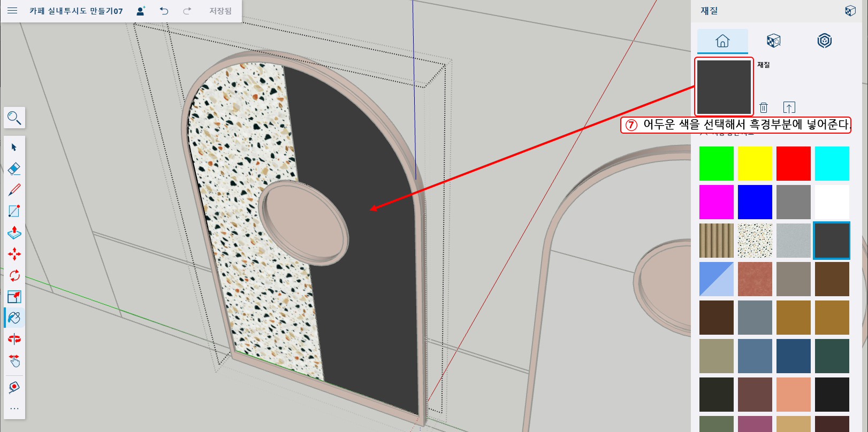
Task: Pick the dark blue-gray slate swatch
Action: (x=755, y=318)
